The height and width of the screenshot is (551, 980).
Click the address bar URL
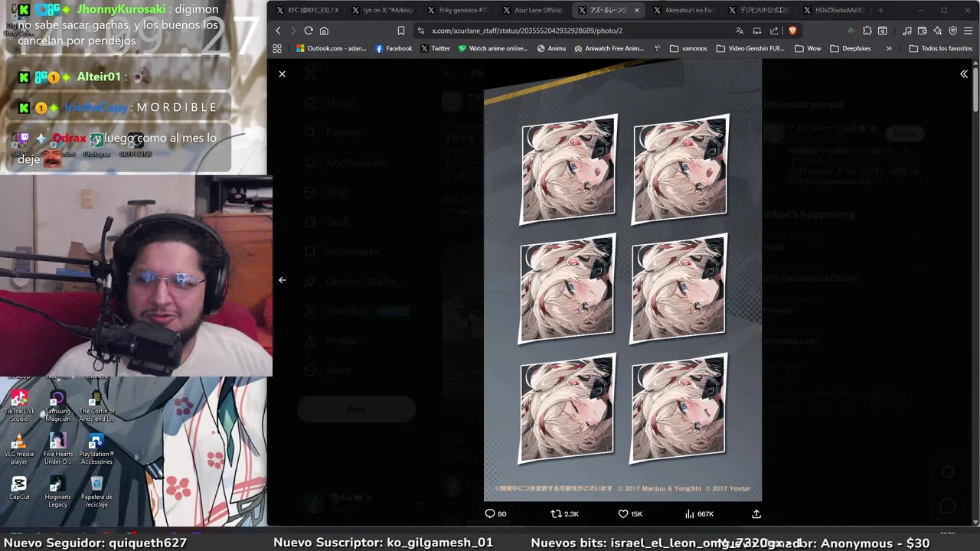coord(527,31)
